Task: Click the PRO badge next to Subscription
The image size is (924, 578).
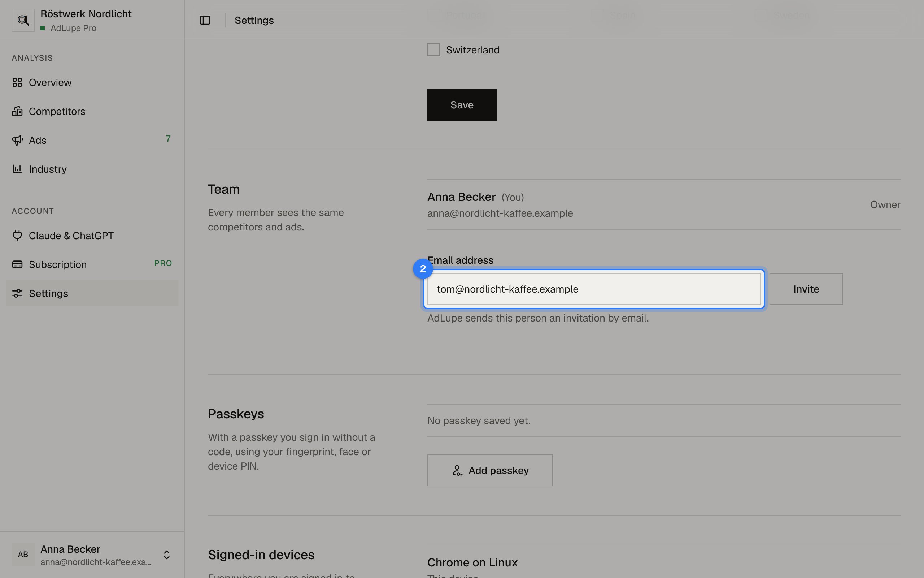Action: pyautogui.click(x=163, y=263)
